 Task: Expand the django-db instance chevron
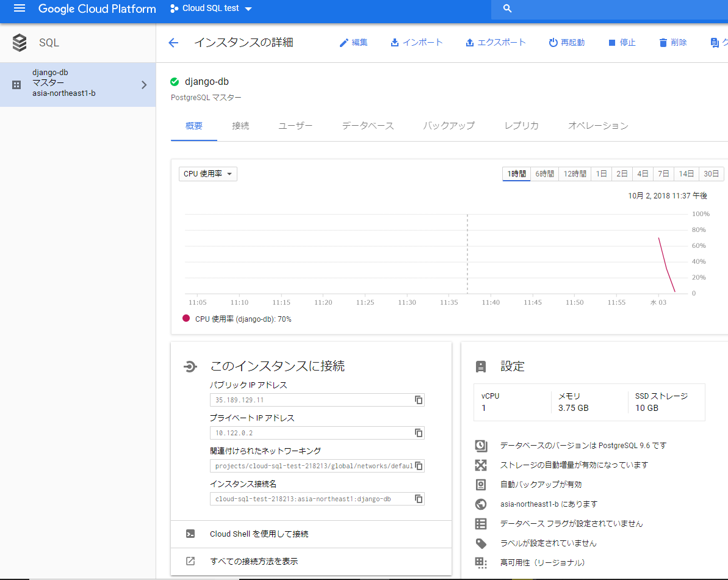(x=144, y=85)
